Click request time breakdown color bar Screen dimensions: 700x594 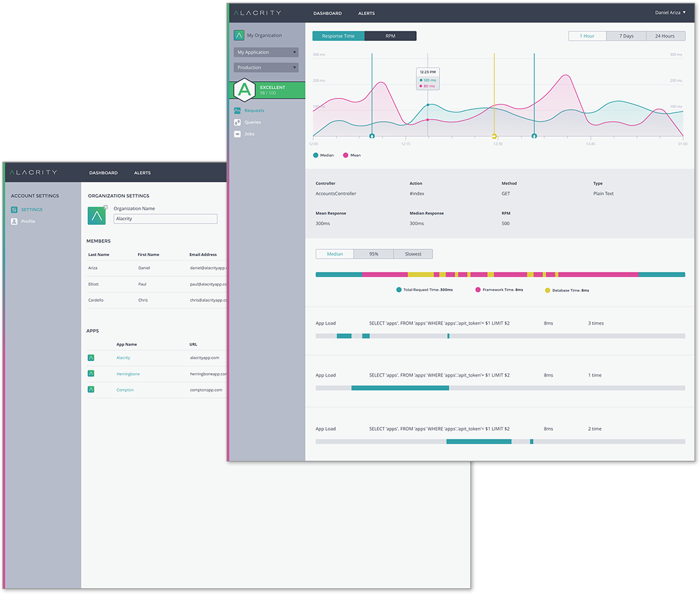[500, 274]
